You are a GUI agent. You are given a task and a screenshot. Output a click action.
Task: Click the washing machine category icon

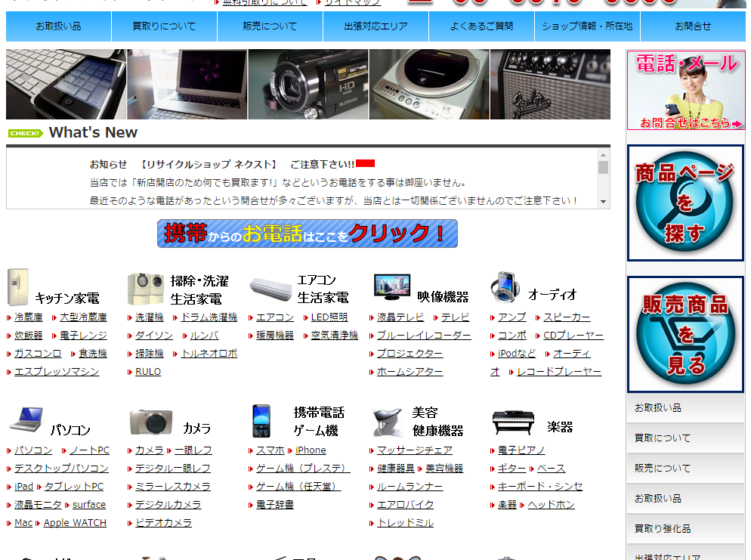[146, 289]
